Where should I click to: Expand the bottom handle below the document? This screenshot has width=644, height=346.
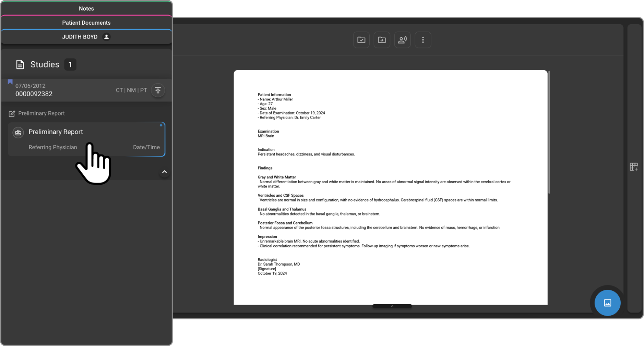click(392, 306)
